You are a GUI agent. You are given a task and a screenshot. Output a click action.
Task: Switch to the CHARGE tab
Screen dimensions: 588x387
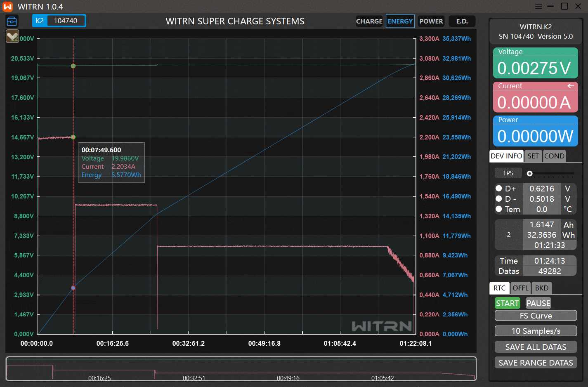click(369, 21)
